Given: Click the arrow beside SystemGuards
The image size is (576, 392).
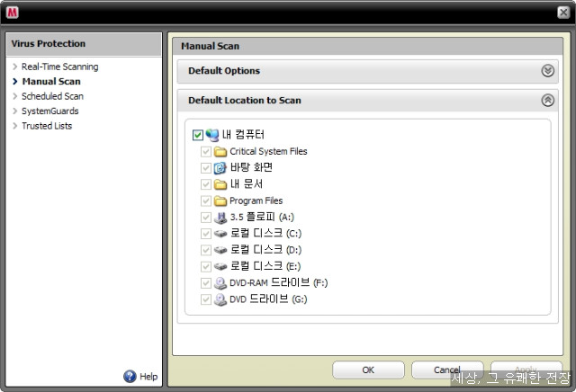Looking at the screenshot, I should [x=15, y=111].
